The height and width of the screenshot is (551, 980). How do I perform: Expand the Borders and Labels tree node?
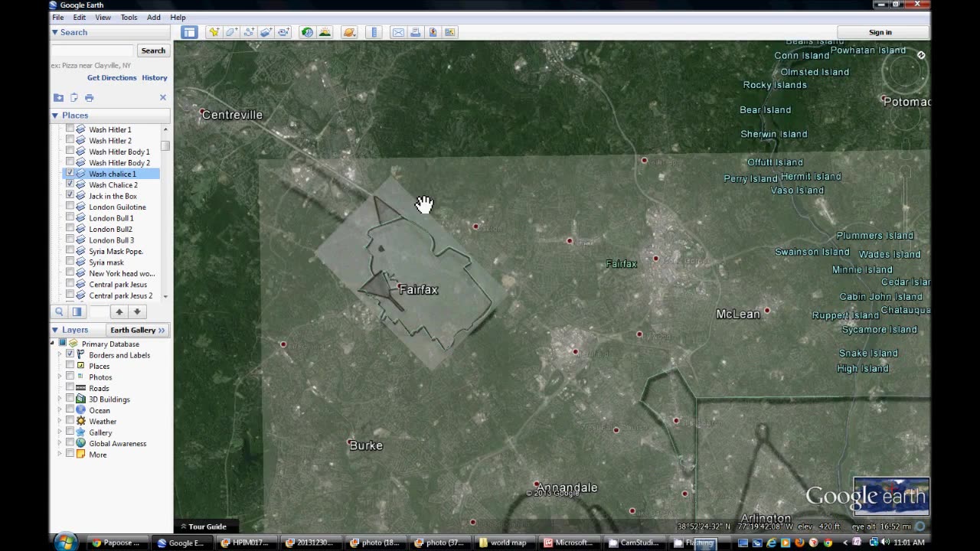(60, 355)
